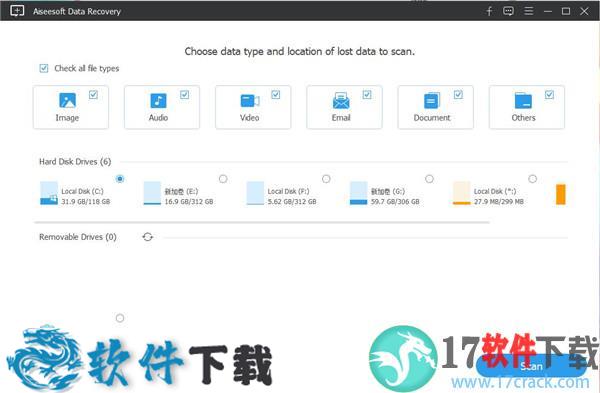600x393 pixels.
Task: Click the Email envelope icon
Action: [341, 101]
